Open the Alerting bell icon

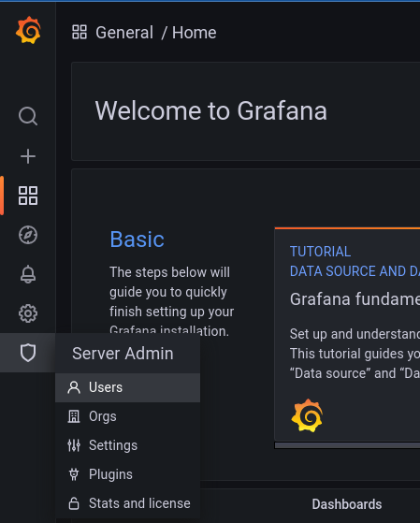(x=28, y=274)
